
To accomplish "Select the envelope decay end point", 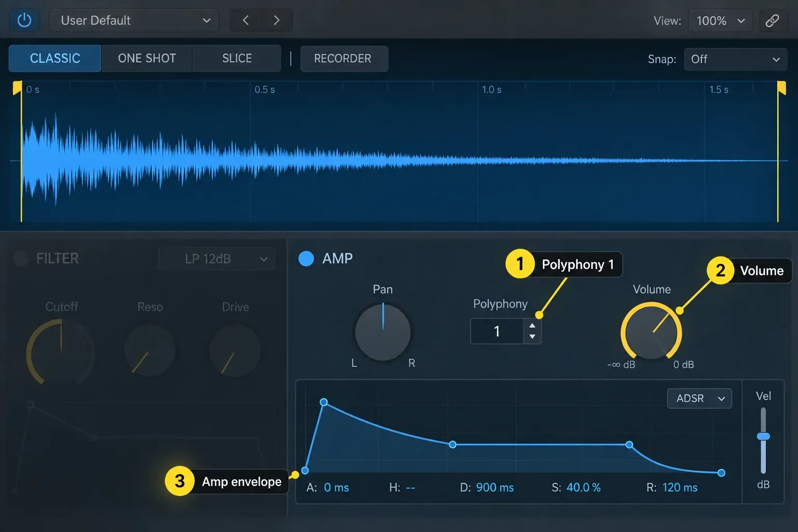I will (x=453, y=445).
